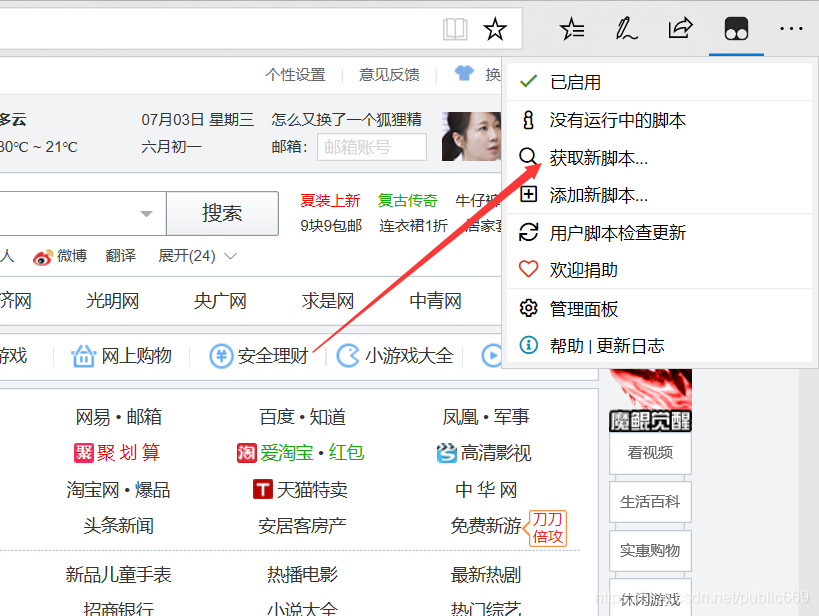Image resolution: width=819 pixels, height=616 pixels.
Task: Open 头条新闻 link
Action: point(119,526)
